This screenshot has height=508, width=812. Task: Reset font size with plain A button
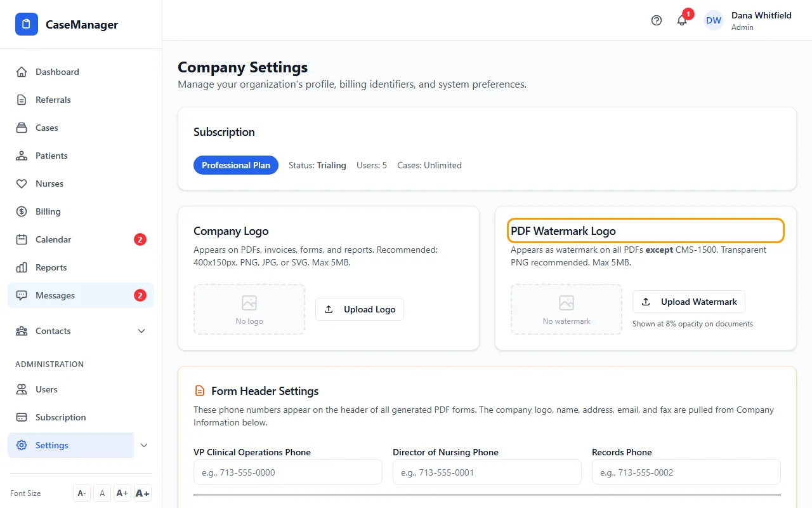coord(102,493)
